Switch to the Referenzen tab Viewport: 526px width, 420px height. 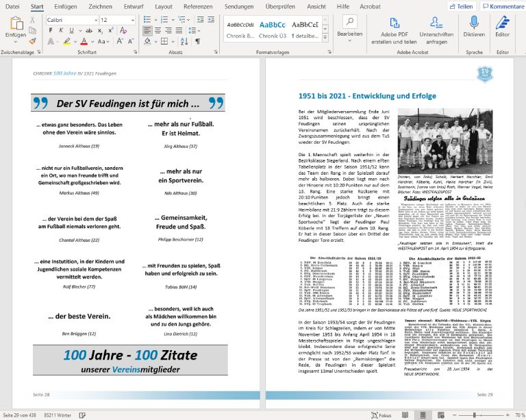pyautogui.click(x=197, y=6)
